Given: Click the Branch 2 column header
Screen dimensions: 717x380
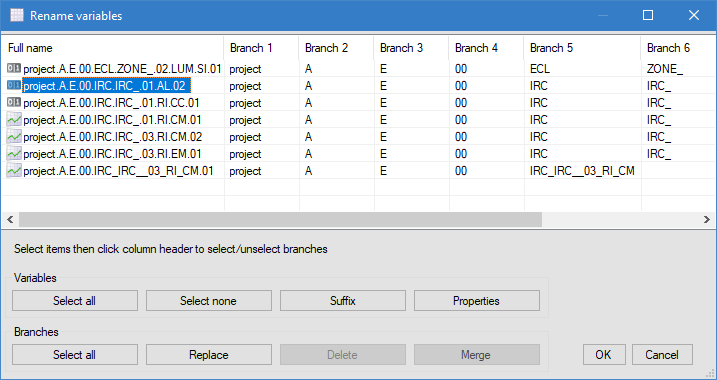Looking at the screenshot, I should 336,48.
